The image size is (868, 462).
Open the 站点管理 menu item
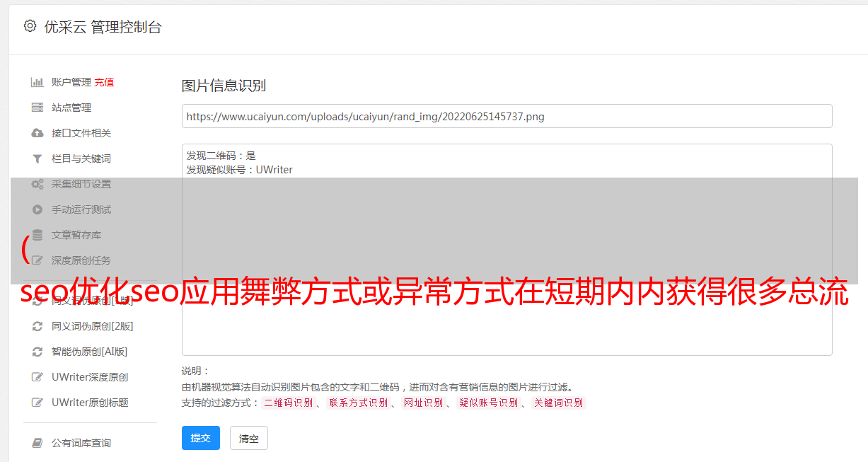[71, 108]
